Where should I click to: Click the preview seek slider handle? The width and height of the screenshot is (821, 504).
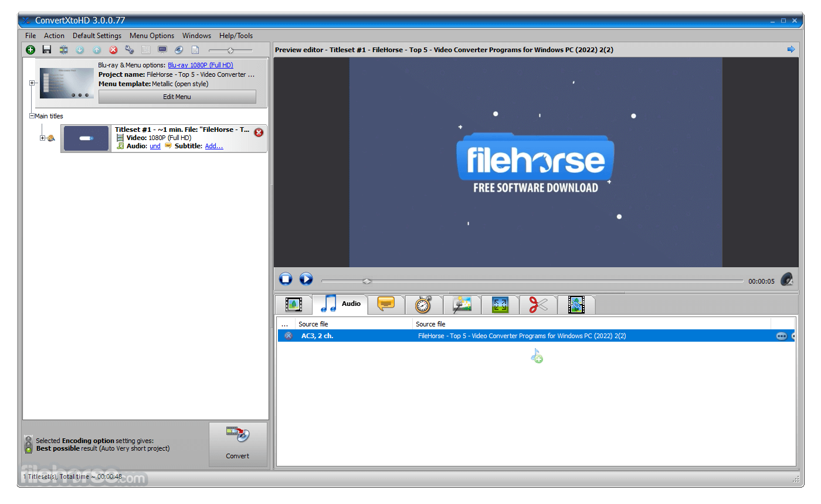click(x=367, y=281)
